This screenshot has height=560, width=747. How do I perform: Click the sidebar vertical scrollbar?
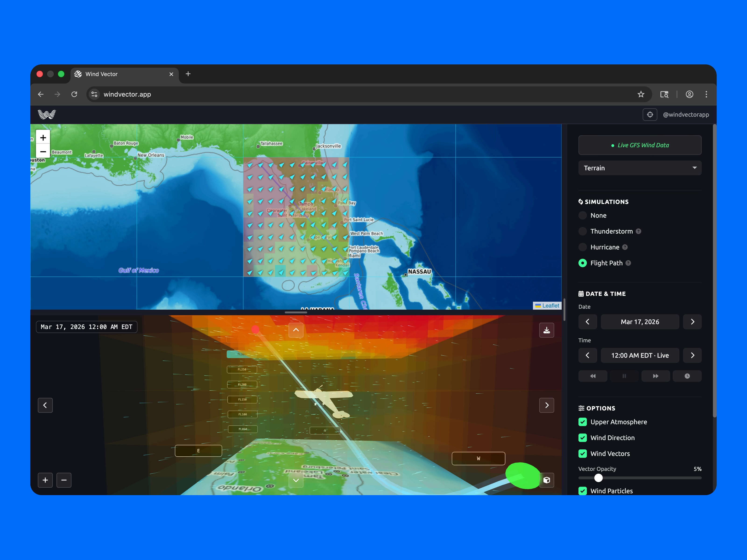(x=714, y=271)
